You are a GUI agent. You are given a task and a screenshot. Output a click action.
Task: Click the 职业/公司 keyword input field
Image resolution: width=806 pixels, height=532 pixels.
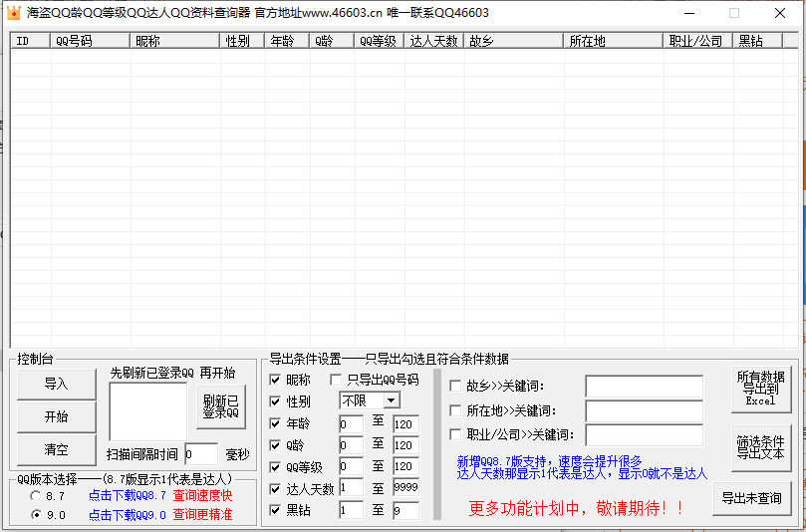click(644, 435)
